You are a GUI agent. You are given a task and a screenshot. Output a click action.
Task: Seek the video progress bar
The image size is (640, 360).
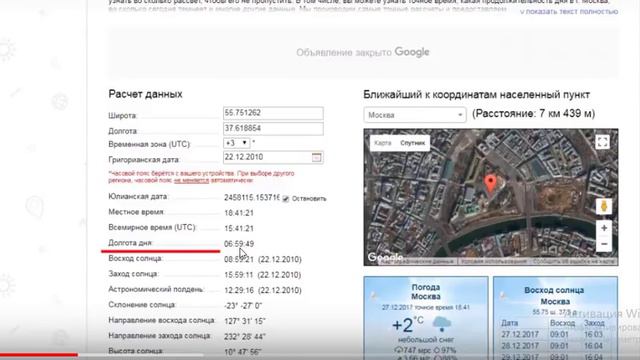click(x=320, y=355)
